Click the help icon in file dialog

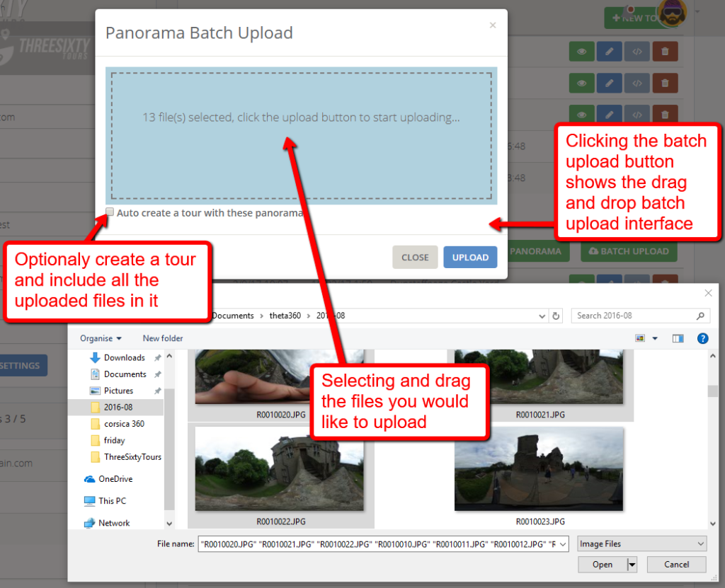click(702, 338)
